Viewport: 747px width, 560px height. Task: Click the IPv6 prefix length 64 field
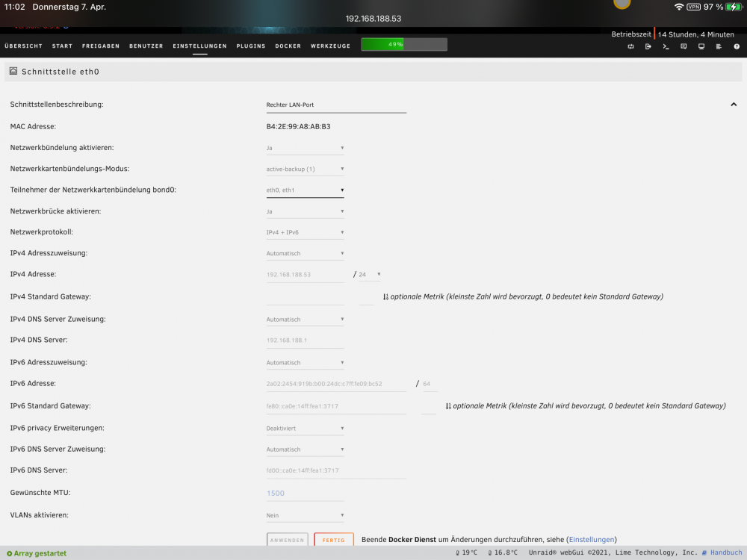click(x=430, y=384)
